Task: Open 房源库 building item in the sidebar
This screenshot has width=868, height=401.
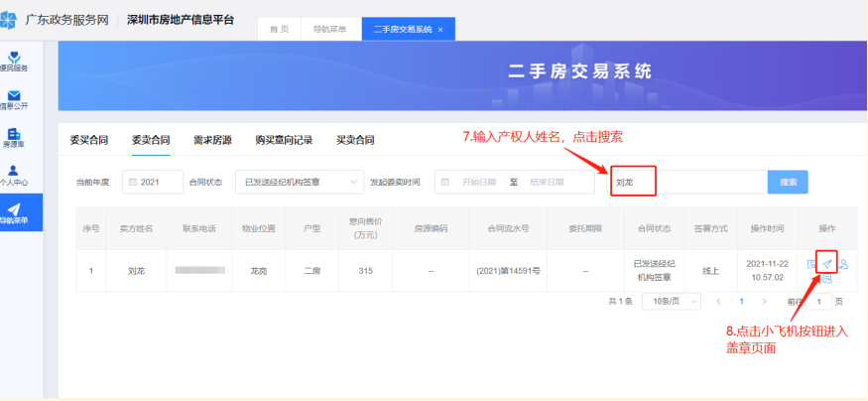Action: 15,138
